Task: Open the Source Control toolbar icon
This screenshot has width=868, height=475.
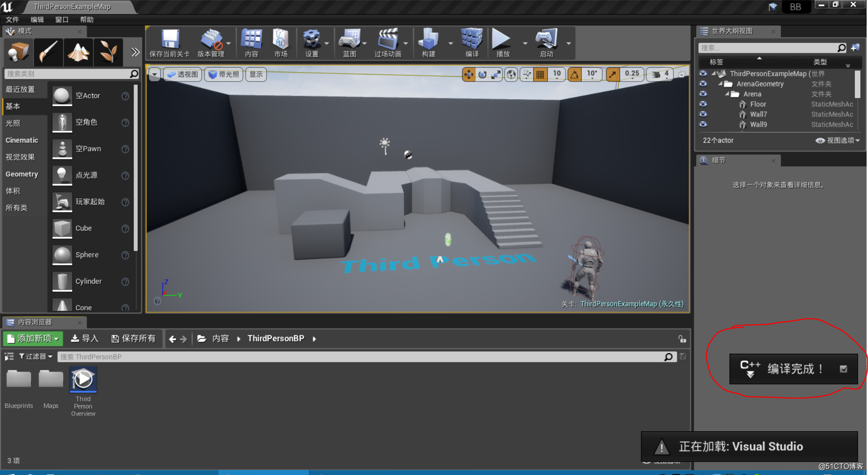Action: [x=210, y=43]
